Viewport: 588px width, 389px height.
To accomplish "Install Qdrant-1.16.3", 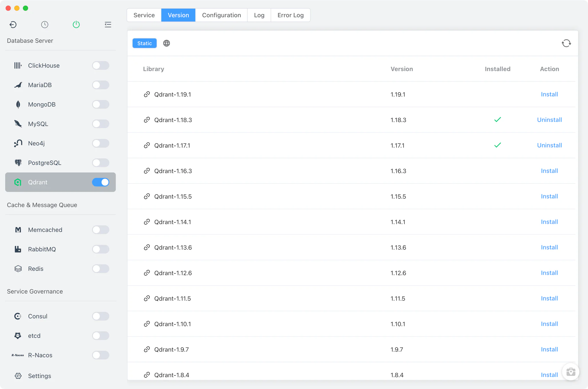I will pos(549,171).
